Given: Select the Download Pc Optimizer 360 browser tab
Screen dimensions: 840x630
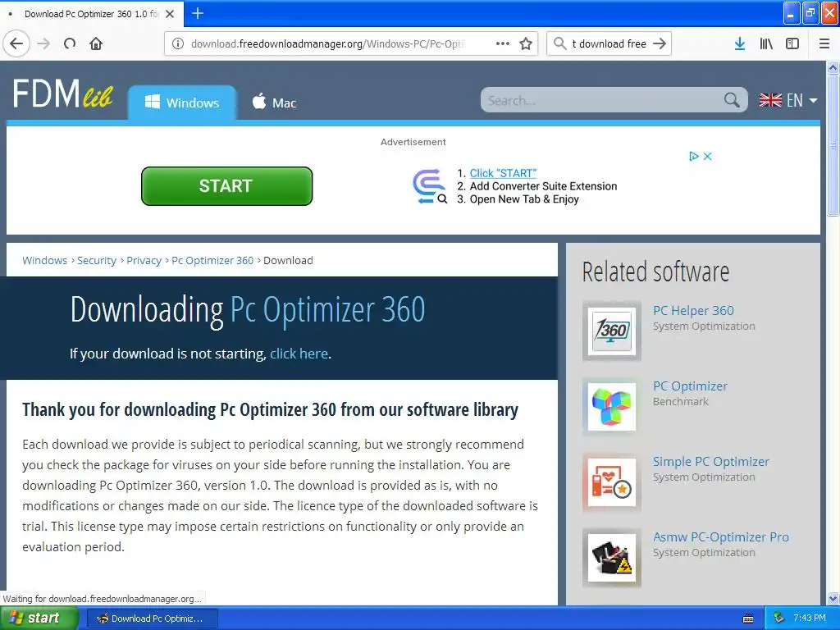Looking at the screenshot, I should pyautogui.click(x=92, y=14).
